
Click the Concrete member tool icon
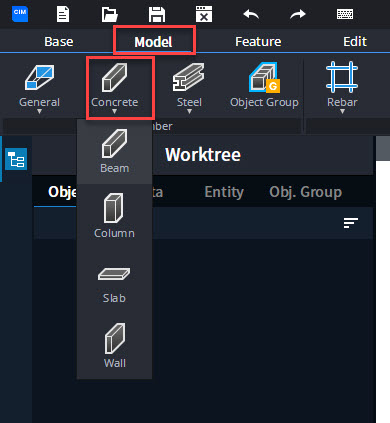tap(114, 78)
